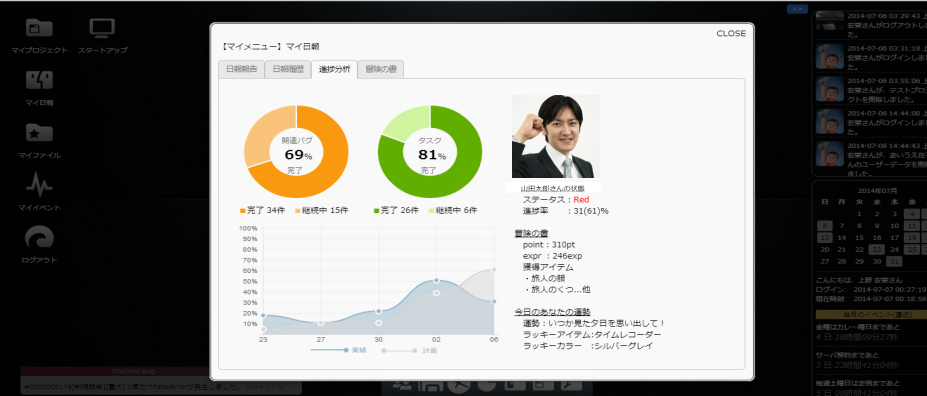
Task: Click the ログアウト icon
Action: (40, 238)
